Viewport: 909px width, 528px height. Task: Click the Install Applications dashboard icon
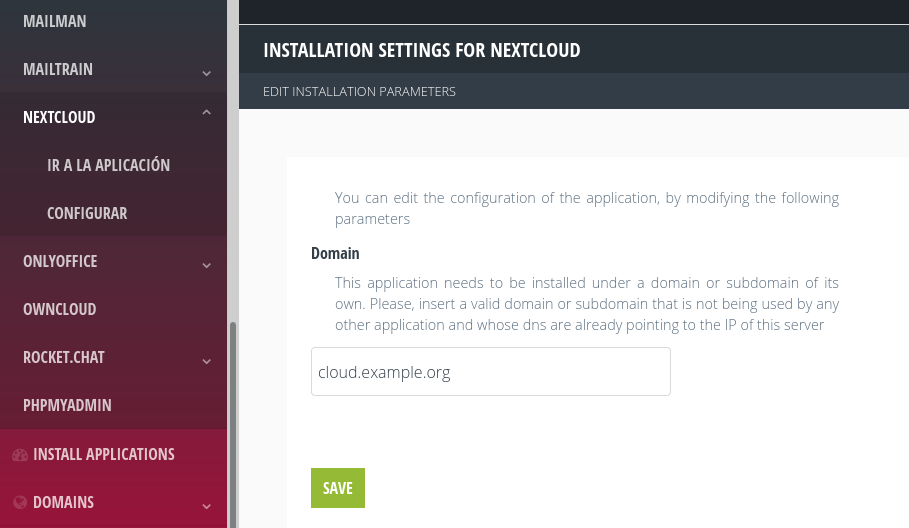point(20,455)
